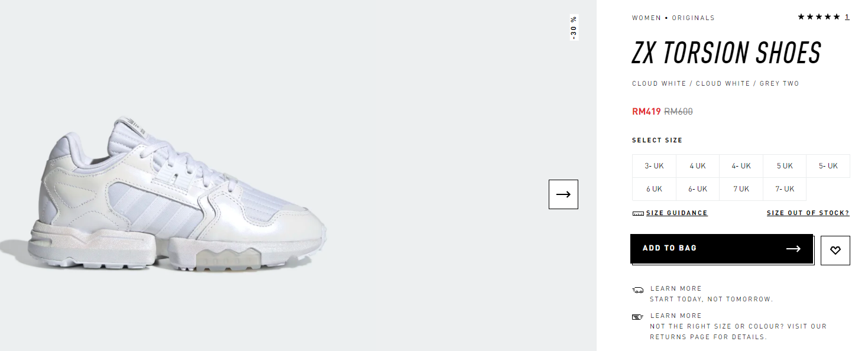The image size is (868, 351).
Task: Click the ruler icon next to Size Guidance
Action: tap(638, 213)
